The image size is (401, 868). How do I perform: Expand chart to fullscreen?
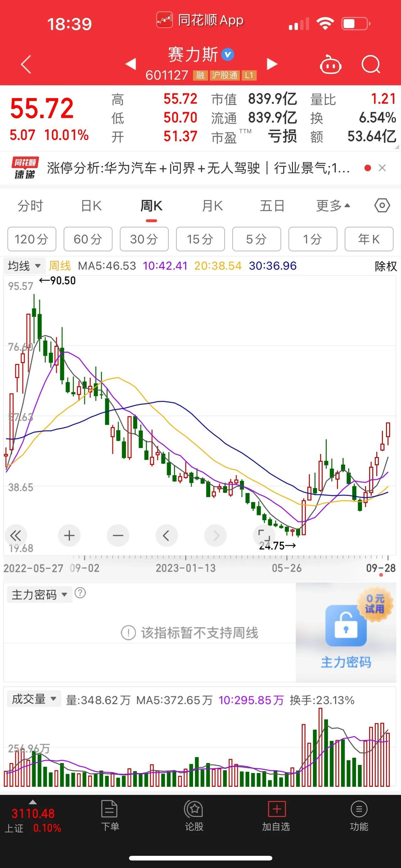tap(264, 535)
